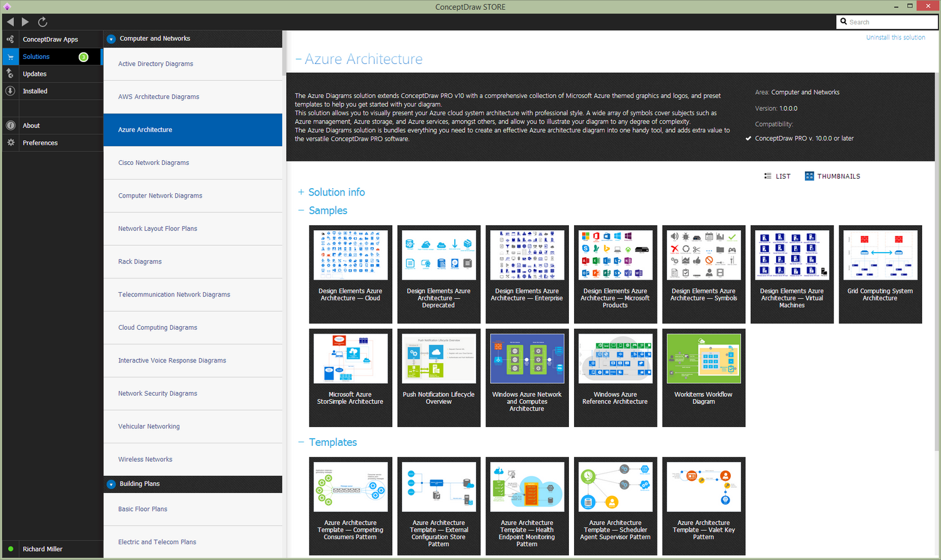Click the Solutions green badge counter
This screenshot has width=941, height=560.
coord(83,57)
